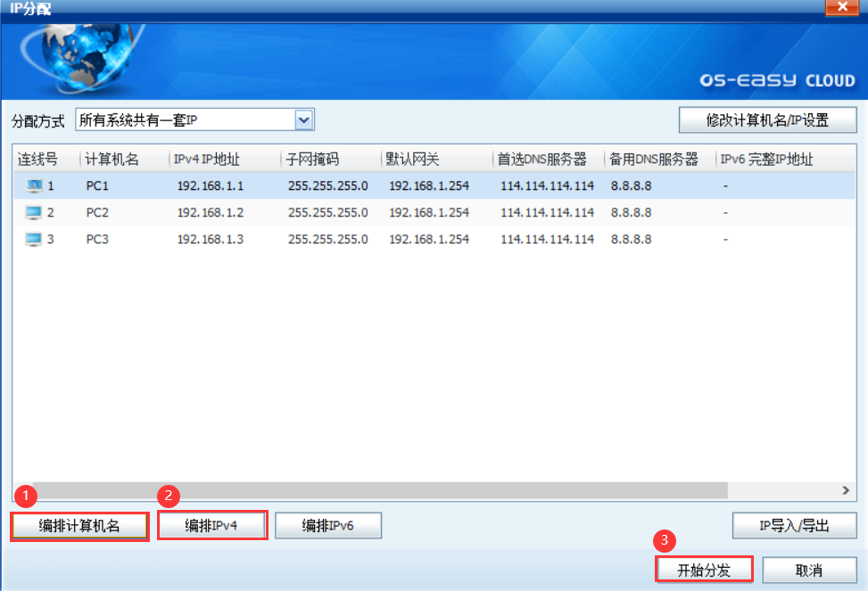The image size is (868, 591).
Task: Select PC2's IP address 192.168.1.2 cell
Action: point(211,213)
